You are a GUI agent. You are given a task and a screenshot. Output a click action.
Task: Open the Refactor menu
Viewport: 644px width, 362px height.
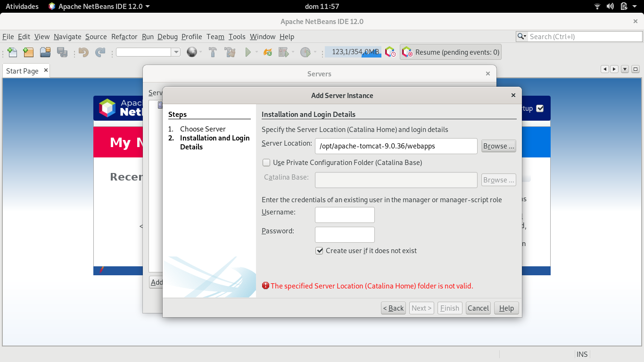(124, 37)
